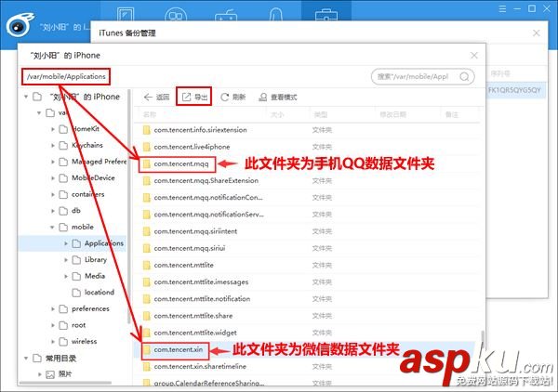
Task: Click the magnifier icon in search box
Action: point(464,76)
